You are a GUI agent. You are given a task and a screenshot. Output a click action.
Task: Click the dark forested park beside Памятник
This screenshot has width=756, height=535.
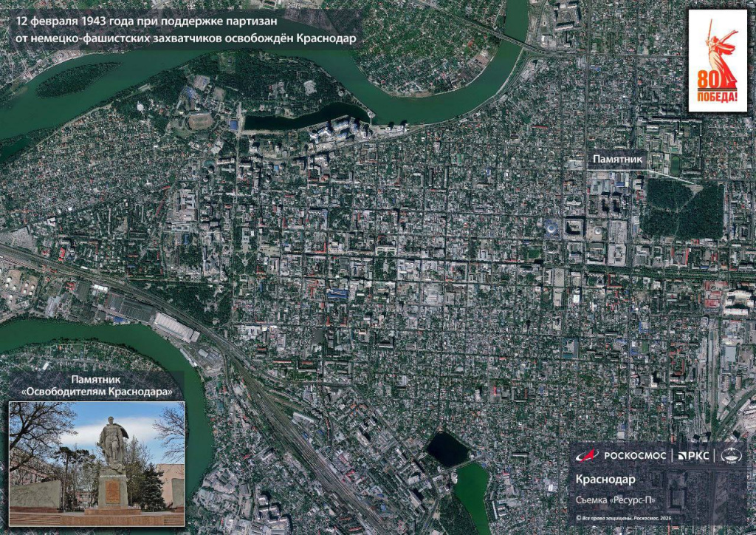click(683, 209)
